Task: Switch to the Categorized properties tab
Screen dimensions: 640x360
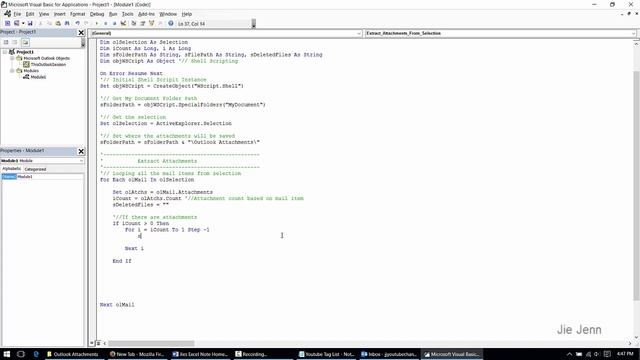Action: pyautogui.click(x=35, y=169)
